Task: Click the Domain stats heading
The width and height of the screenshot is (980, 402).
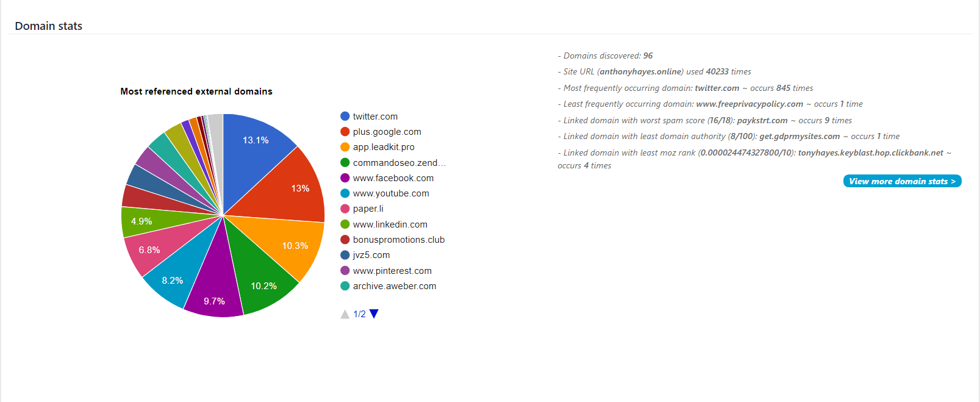Action: [49, 26]
